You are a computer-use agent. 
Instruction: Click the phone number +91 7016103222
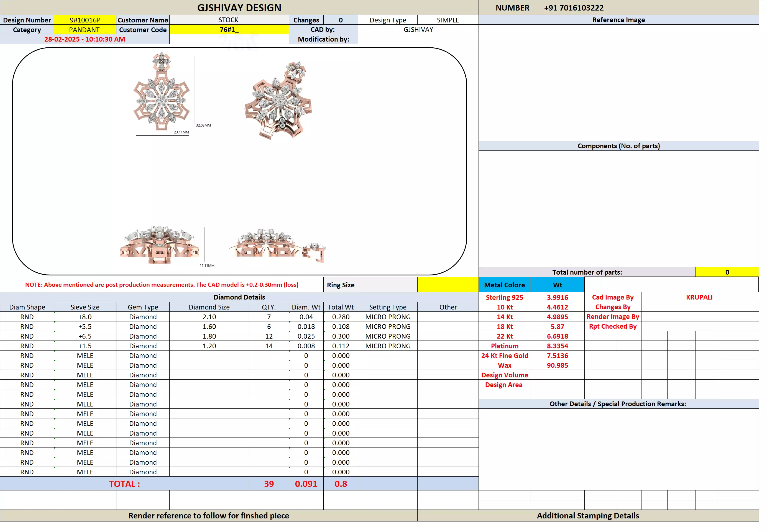[x=573, y=8]
